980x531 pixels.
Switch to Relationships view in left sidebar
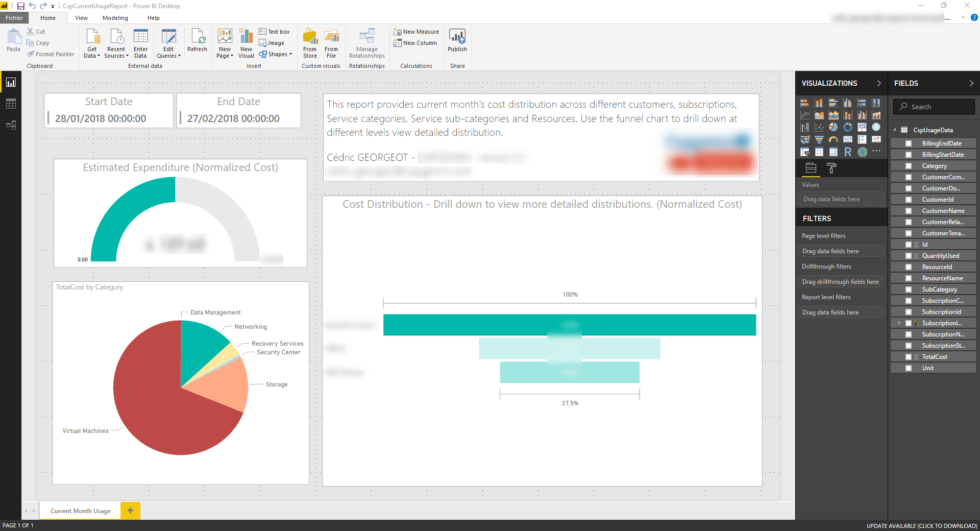[11, 125]
